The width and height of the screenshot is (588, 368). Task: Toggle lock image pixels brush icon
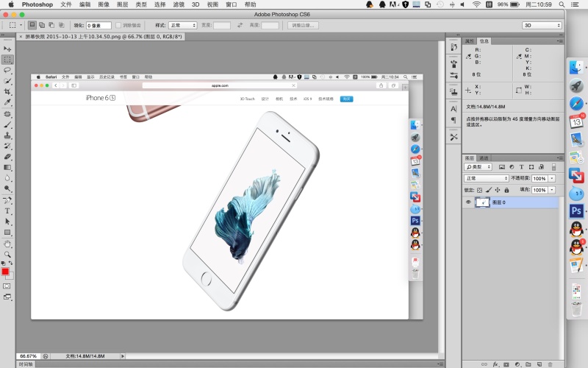(489, 190)
